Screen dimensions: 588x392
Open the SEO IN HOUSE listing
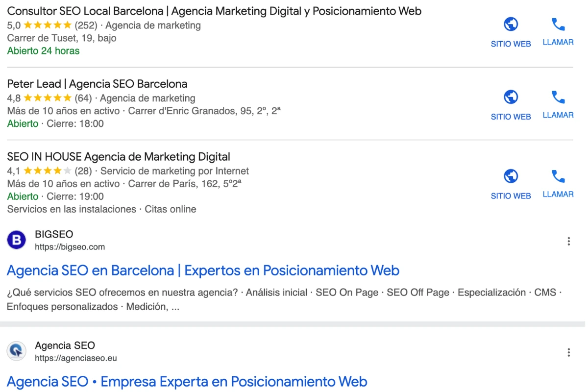tap(119, 156)
